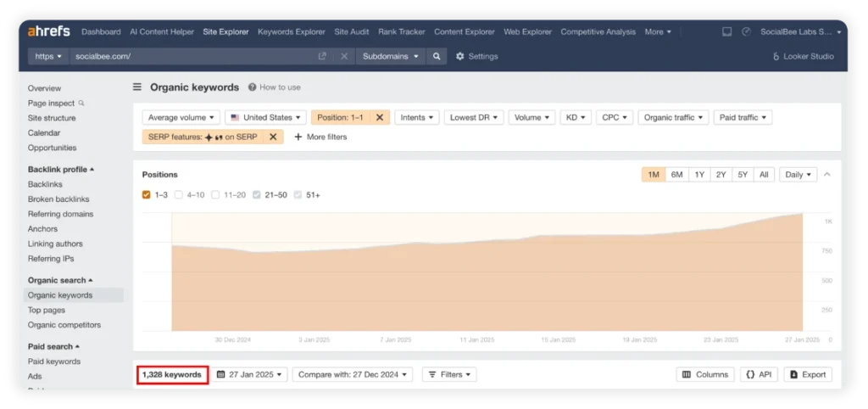Toggle positions 51+ checkbox
Screen dimensions: 868x409
pyautogui.click(x=298, y=195)
